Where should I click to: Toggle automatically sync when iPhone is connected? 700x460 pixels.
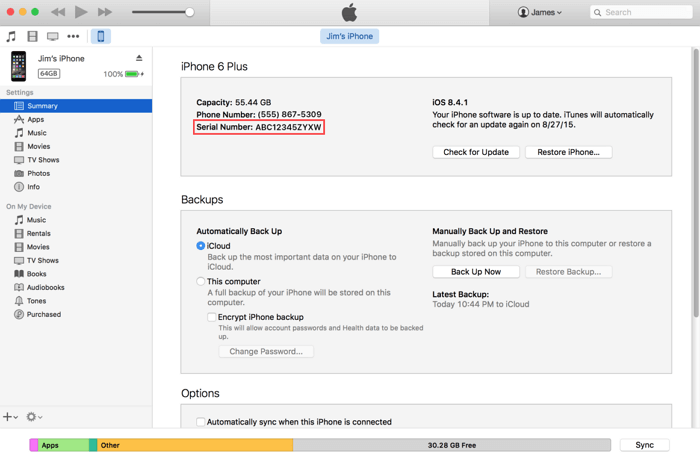(x=201, y=422)
